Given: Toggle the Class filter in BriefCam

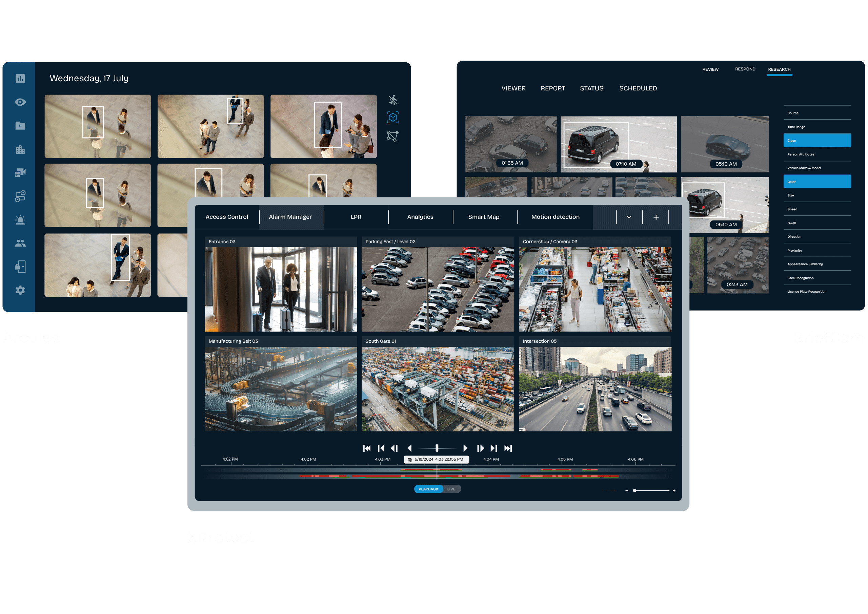Looking at the screenshot, I should tap(817, 140).
